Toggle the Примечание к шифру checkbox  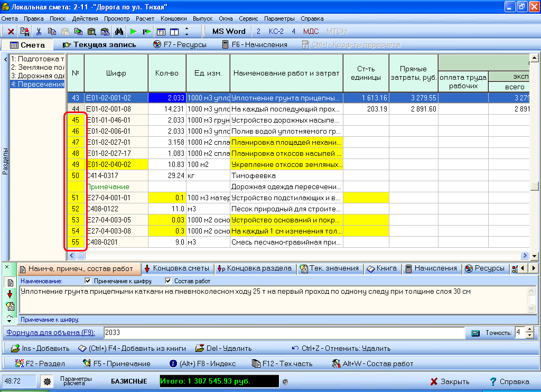tap(88, 281)
